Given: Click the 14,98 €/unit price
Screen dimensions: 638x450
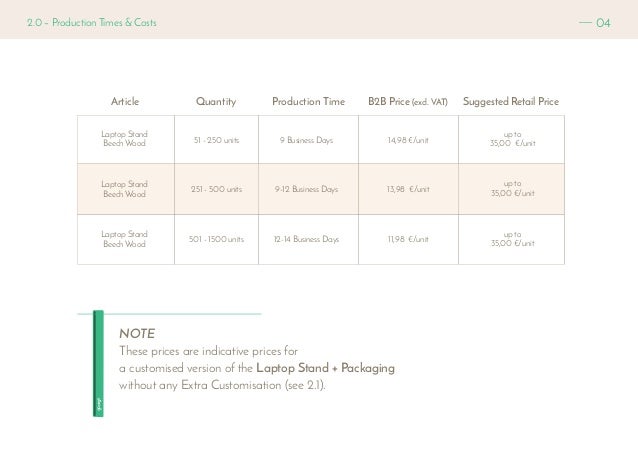Looking at the screenshot, I should pyautogui.click(x=408, y=141).
